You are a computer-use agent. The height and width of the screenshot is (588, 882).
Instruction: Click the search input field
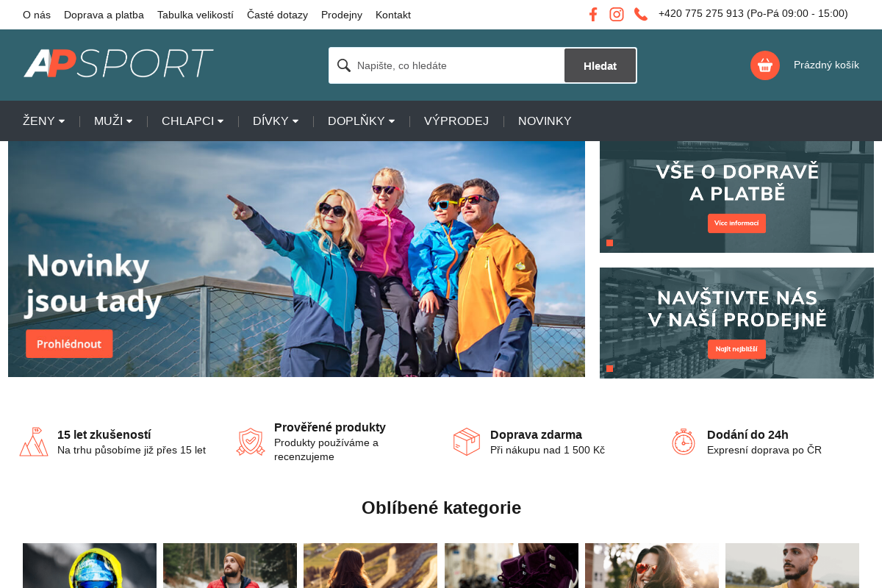(x=456, y=65)
